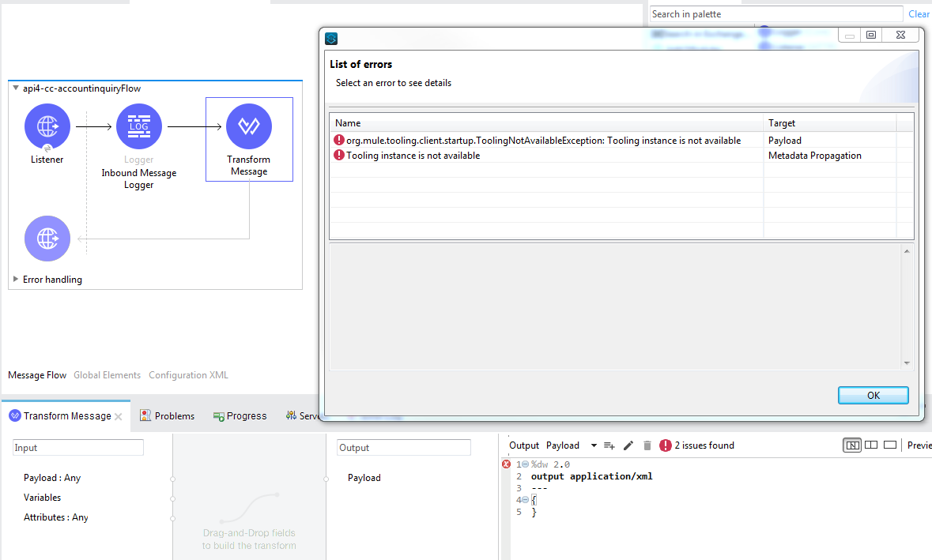The width and height of the screenshot is (932, 560).
Task: Click the error icon of the Metadata Propagation row
Action: point(339,155)
